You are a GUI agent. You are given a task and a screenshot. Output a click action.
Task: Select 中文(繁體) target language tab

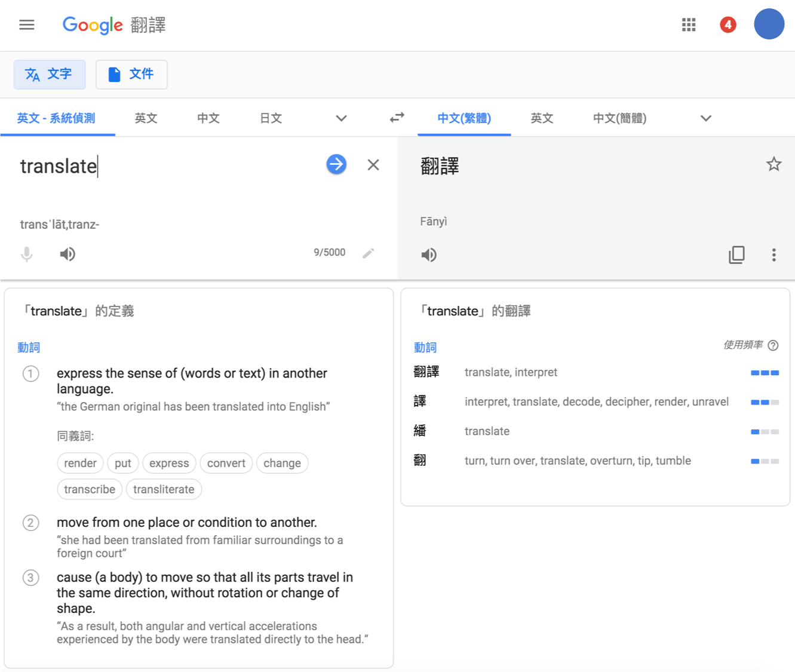(464, 118)
